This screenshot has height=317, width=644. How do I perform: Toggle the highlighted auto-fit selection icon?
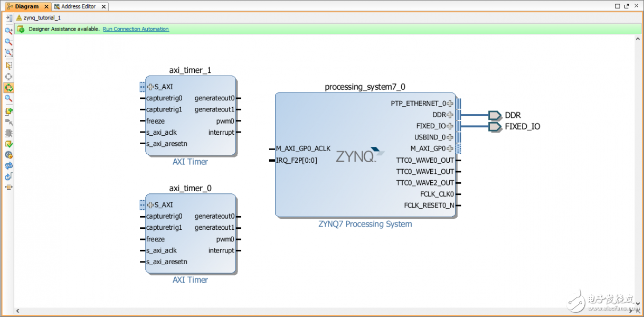(8, 88)
